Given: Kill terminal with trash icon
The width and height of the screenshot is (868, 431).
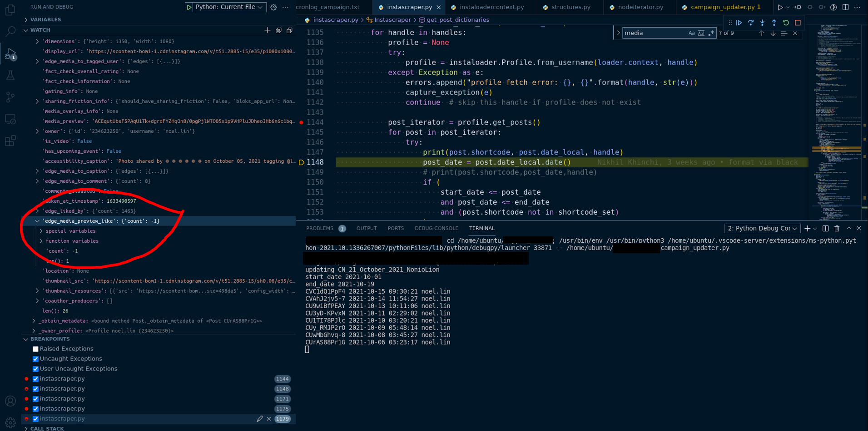Looking at the screenshot, I should (837, 229).
